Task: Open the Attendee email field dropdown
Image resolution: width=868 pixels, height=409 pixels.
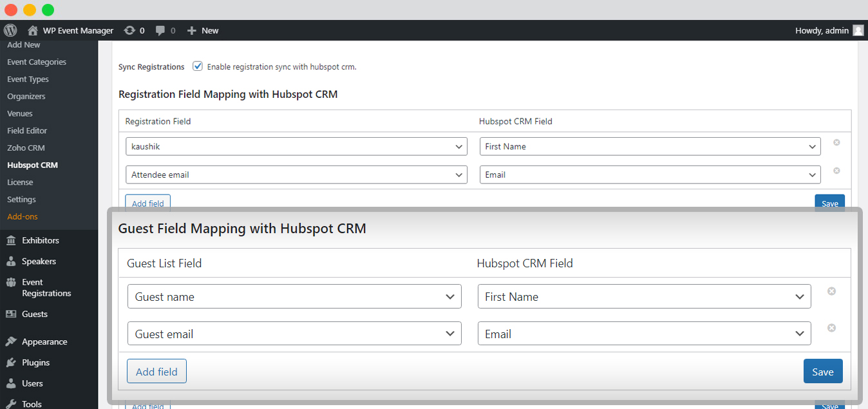Action: tap(296, 175)
